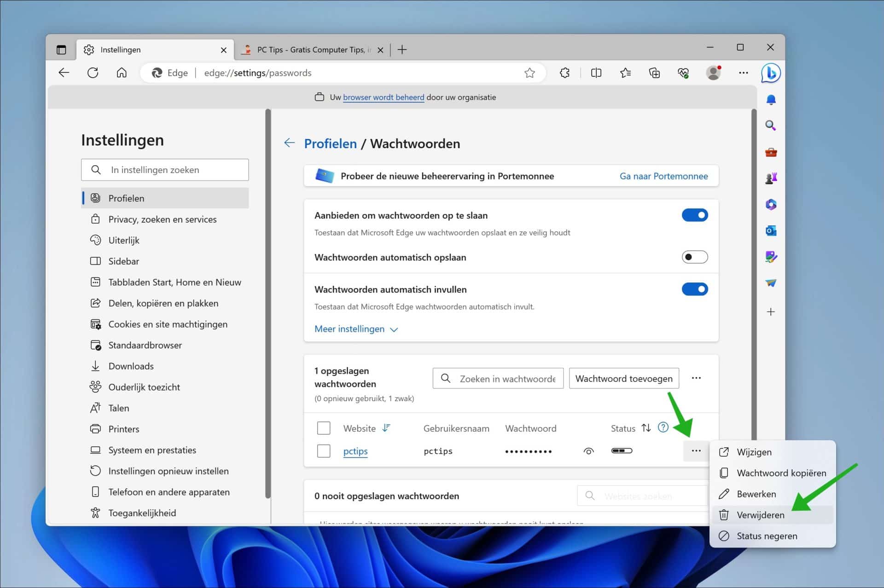
Task: Open Bing Chat from the right sidebar
Action: [771, 73]
